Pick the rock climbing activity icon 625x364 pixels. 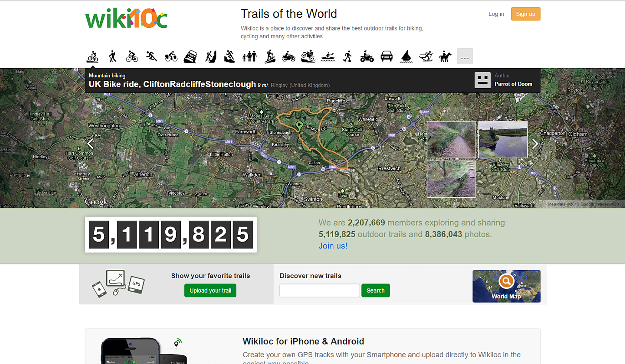pos(211,56)
